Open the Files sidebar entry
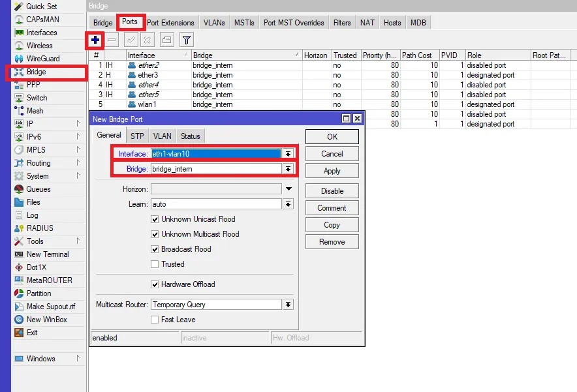Viewport: 577px width, 392px height. point(33,202)
